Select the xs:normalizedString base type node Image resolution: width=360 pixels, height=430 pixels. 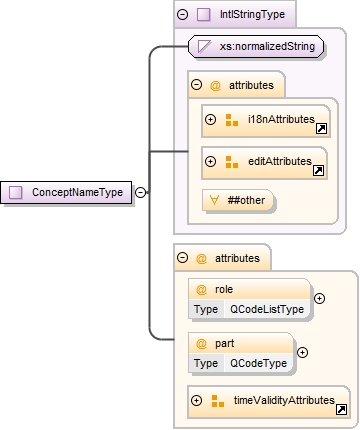coord(256,46)
